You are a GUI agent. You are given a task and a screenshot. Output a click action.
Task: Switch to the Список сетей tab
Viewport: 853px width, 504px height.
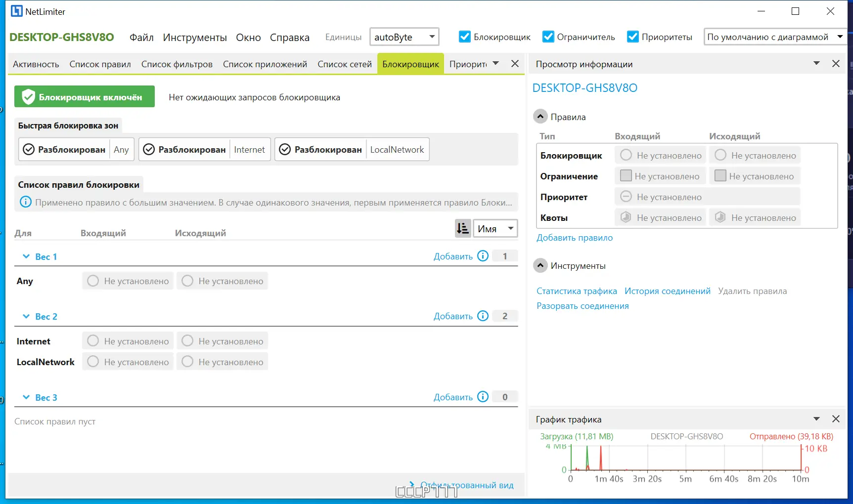(x=345, y=64)
